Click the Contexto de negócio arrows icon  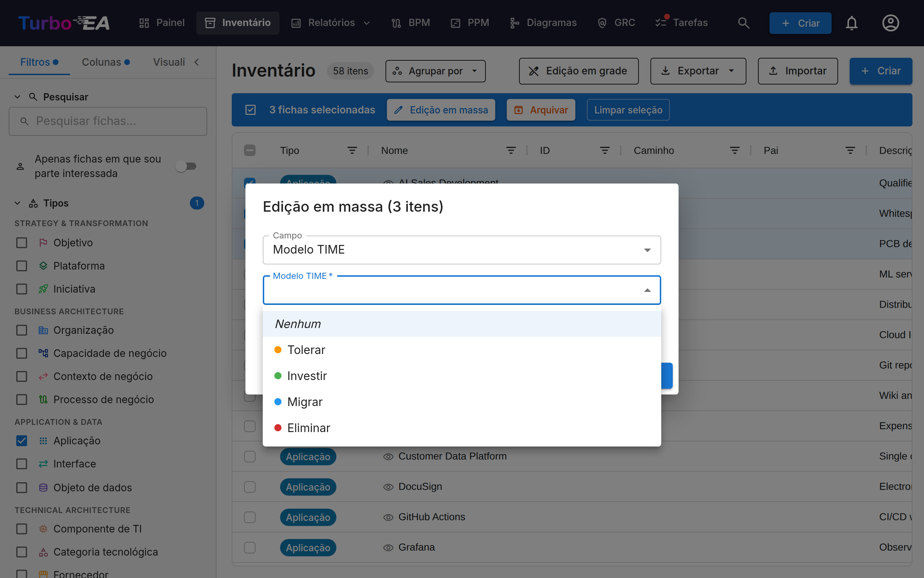[x=43, y=376]
